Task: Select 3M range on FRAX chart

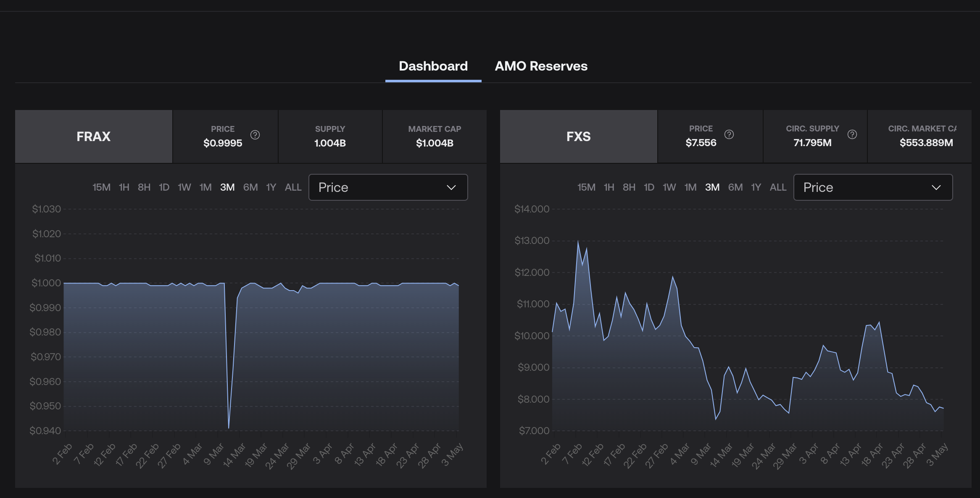Action: pos(227,187)
